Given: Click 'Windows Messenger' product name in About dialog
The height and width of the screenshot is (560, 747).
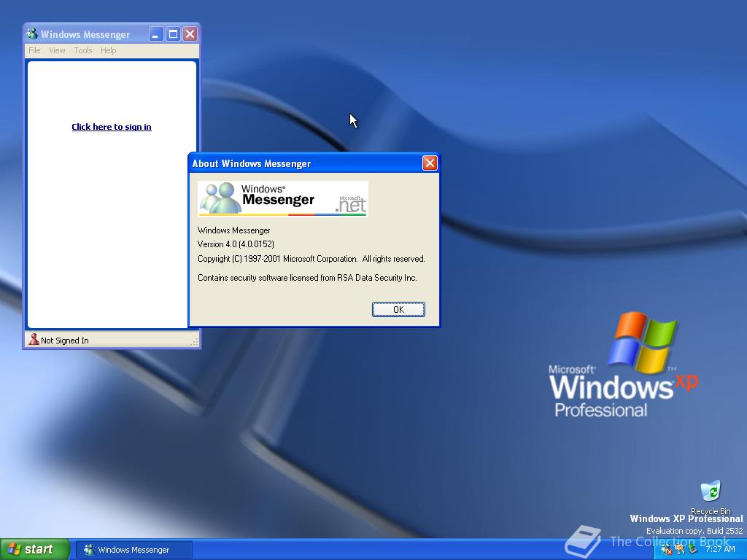Looking at the screenshot, I should click(x=234, y=230).
